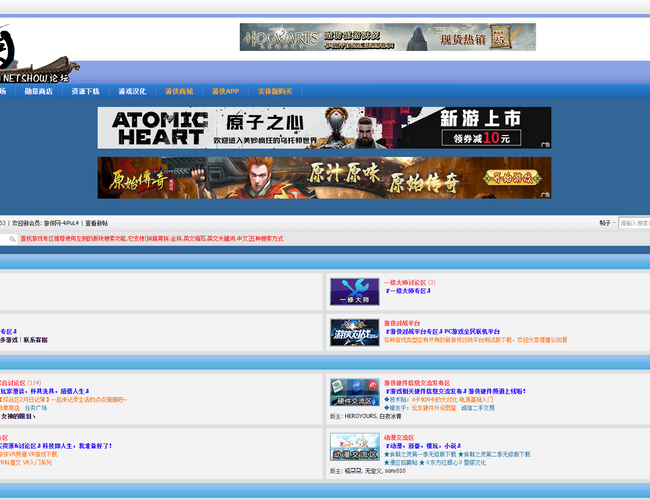Viewport: 650px width, 500px height.
Task: Open the 食戟之灵第一季无修版下载 link
Action: pyautogui.click(x=420, y=454)
